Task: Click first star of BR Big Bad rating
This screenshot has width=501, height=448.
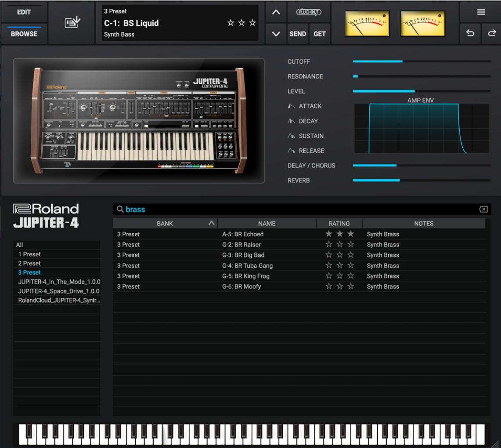Action: tap(328, 255)
